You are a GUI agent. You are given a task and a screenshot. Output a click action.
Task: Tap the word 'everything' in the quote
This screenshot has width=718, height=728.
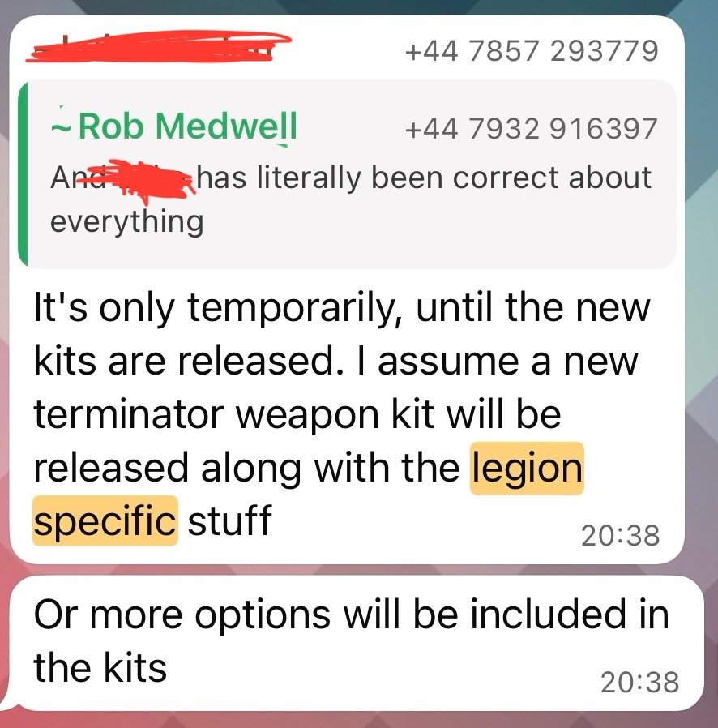click(x=126, y=222)
